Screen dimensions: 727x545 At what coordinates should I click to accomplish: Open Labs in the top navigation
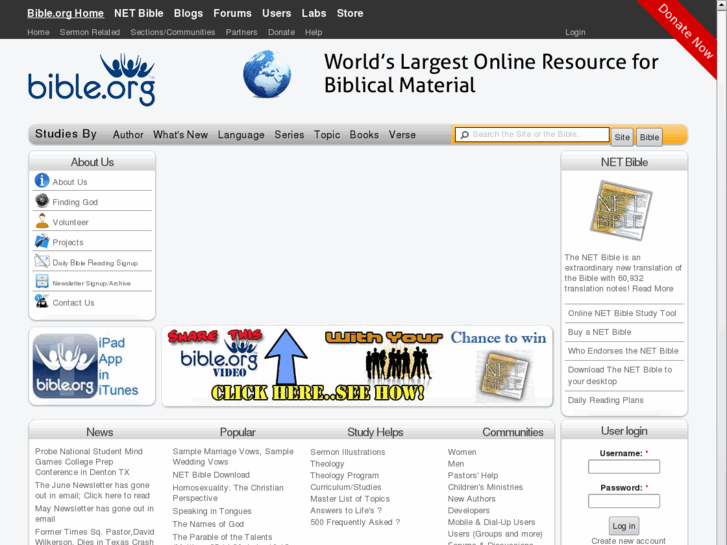[314, 13]
